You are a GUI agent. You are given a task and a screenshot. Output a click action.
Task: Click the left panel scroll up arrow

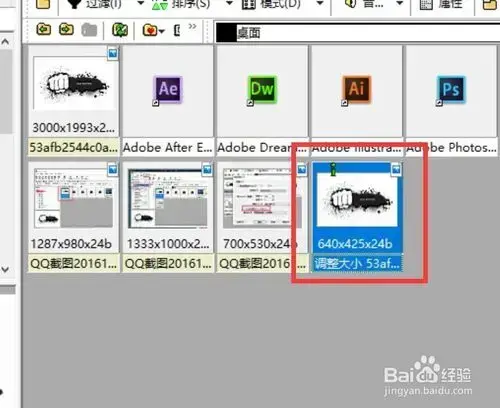(x=5, y=42)
